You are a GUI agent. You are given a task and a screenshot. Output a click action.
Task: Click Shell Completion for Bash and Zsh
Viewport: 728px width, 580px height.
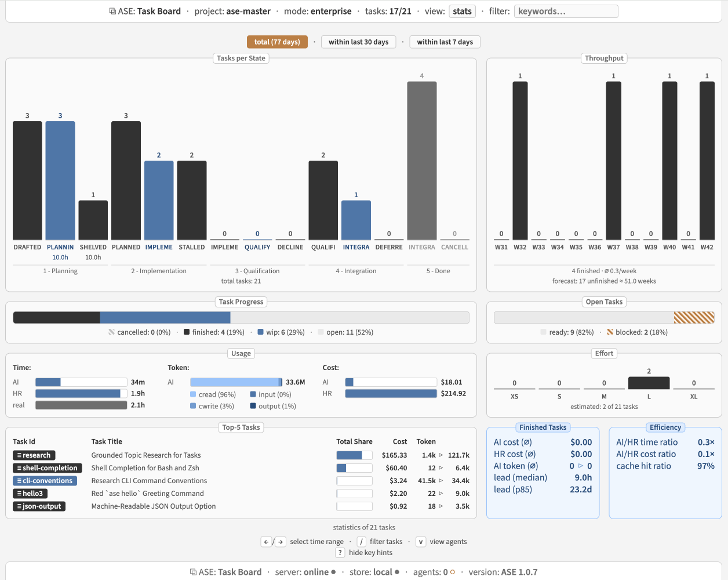tap(145, 468)
